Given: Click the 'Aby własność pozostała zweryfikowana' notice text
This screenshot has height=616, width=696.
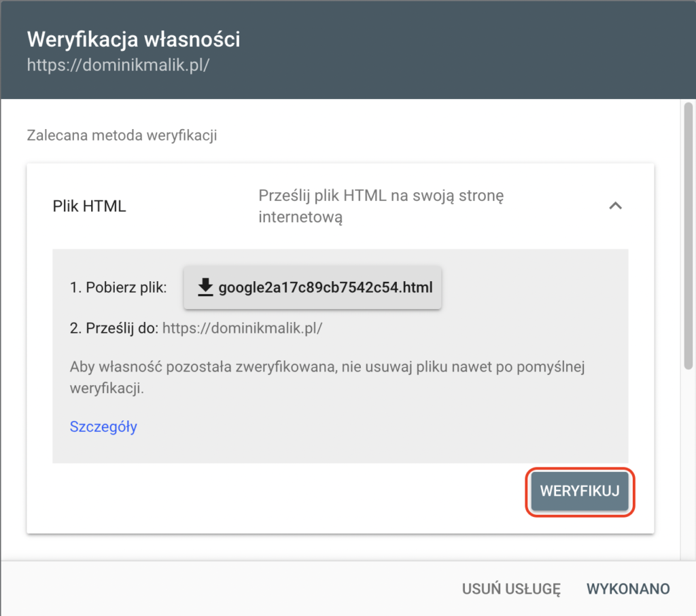Looking at the screenshot, I should point(327,367).
